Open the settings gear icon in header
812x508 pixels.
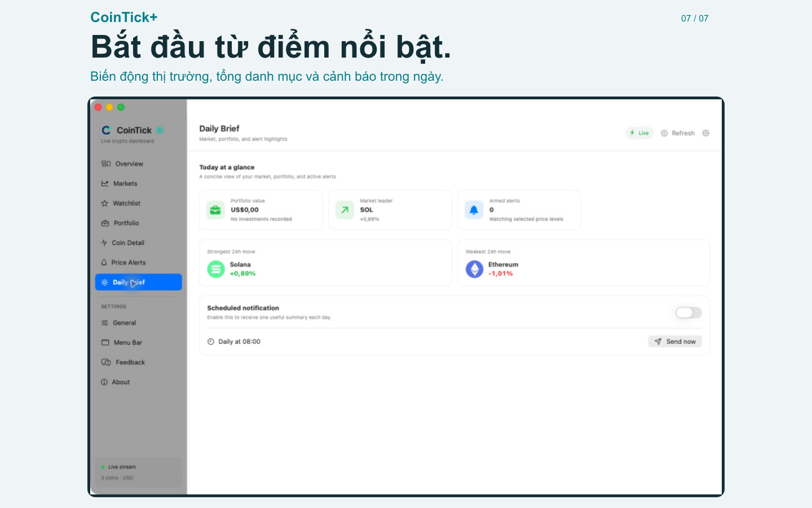click(x=705, y=133)
